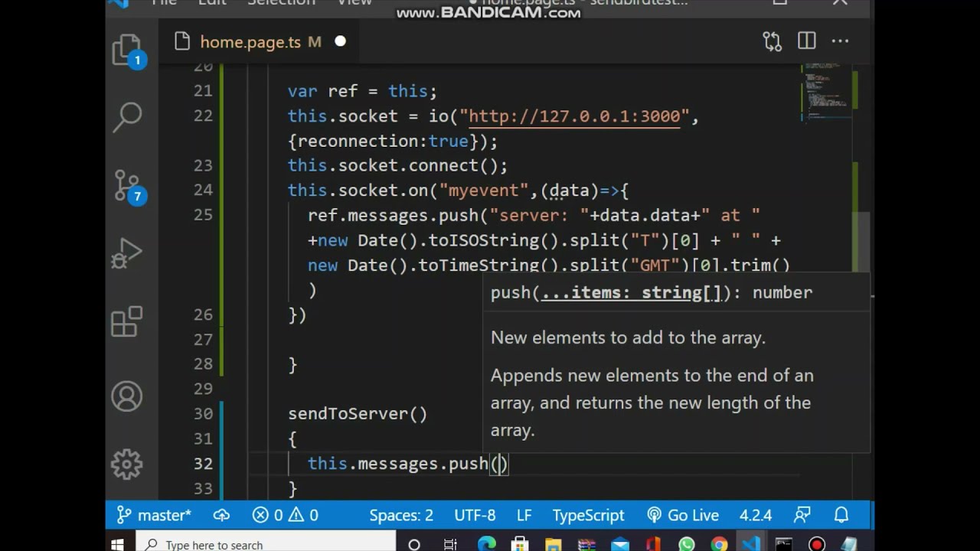This screenshot has height=551, width=980.
Task: Open File Explorer from taskbar
Action: [x=554, y=545]
